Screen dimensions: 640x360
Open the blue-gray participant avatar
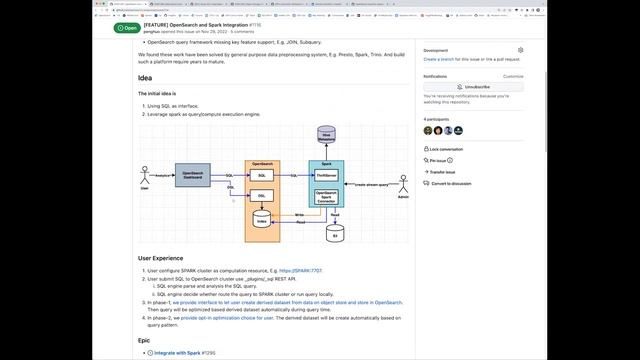[x=448, y=131]
